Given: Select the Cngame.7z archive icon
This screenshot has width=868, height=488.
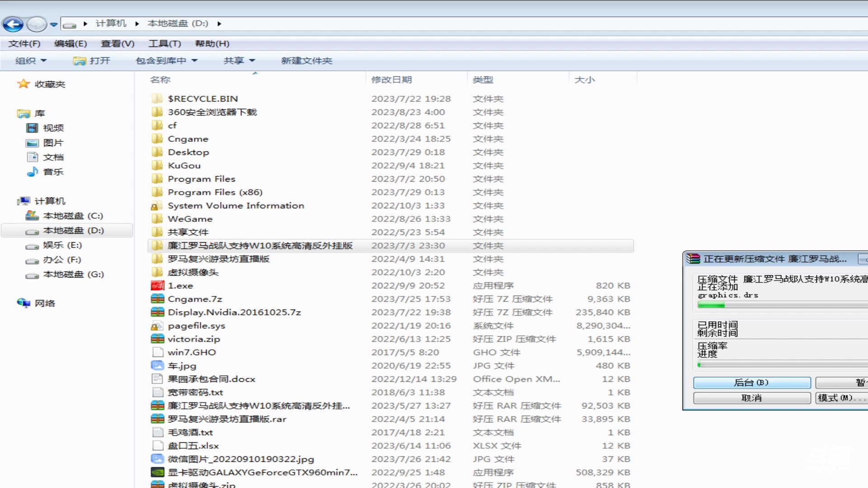Looking at the screenshot, I should tap(157, 299).
